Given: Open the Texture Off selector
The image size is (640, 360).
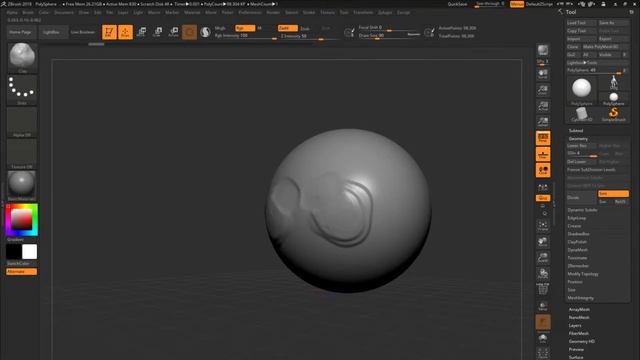Looking at the screenshot, I should point(22,154).
